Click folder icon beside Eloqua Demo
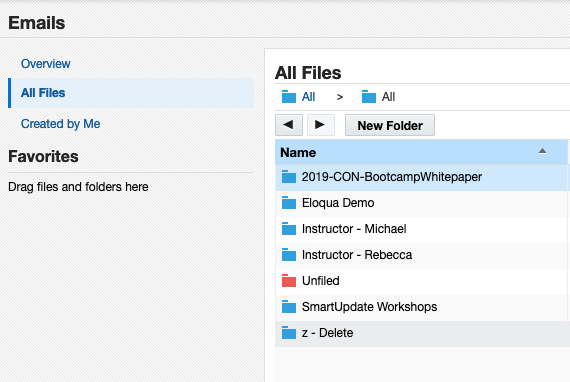The width and height of the screenshot is (570, 382). pos(289,202)
